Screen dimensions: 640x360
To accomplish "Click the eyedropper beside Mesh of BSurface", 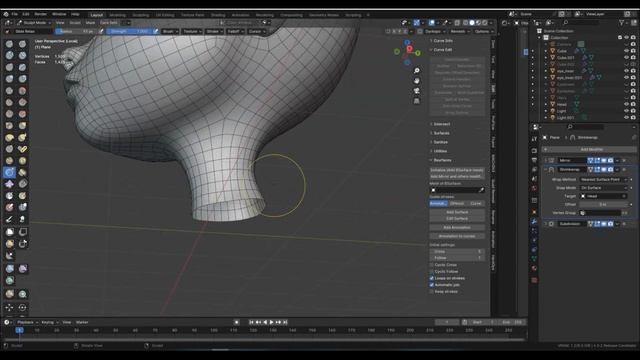I will 481,190.
